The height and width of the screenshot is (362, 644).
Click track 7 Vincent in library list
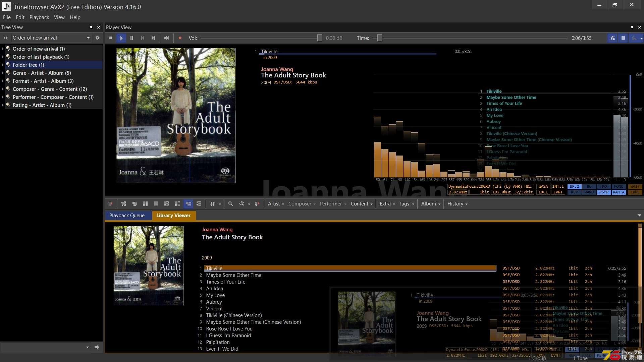point(214,309)
